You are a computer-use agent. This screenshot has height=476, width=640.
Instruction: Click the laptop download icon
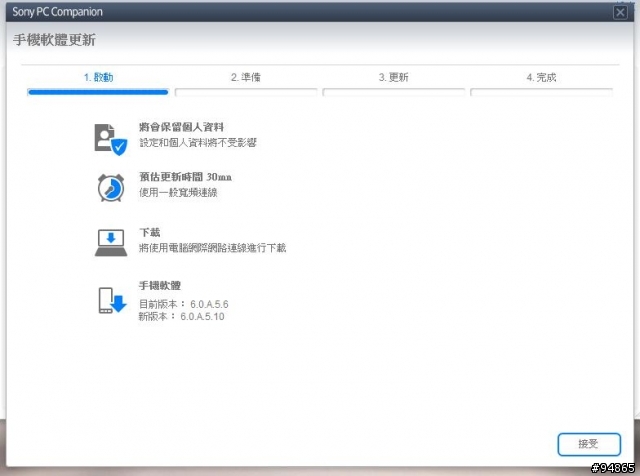tap(111, 242)
